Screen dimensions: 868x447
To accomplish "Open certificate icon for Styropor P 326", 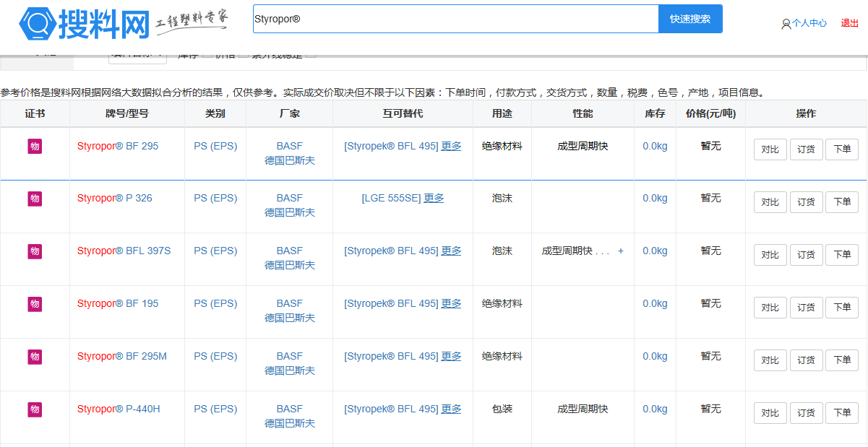I will tap(35, 199).
